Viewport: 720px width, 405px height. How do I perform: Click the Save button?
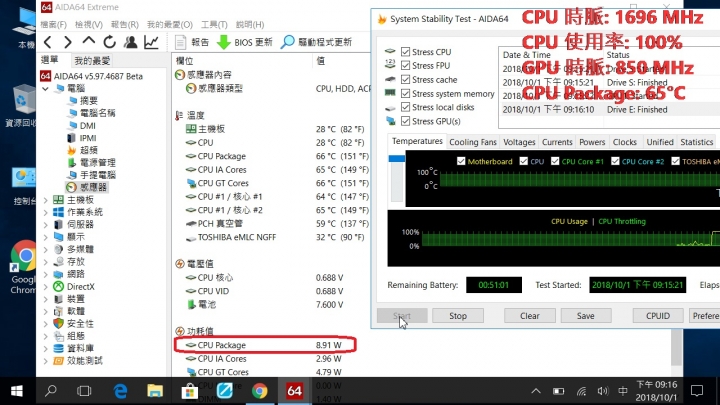coord(585,315)
